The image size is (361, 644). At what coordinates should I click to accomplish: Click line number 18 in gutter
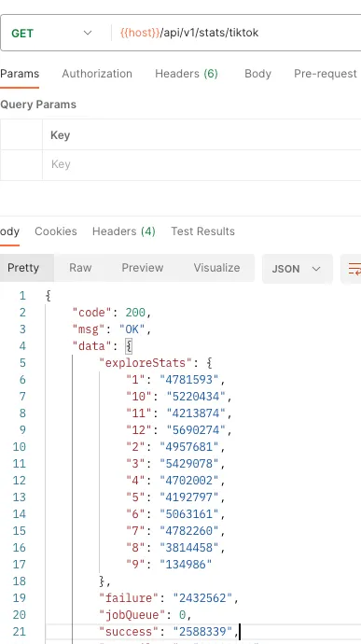pos(20,582)
